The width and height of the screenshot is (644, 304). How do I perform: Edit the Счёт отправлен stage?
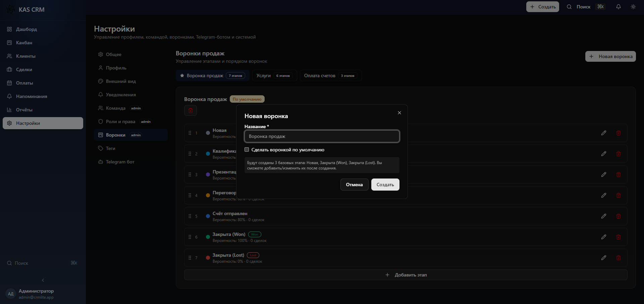point(604,216)
